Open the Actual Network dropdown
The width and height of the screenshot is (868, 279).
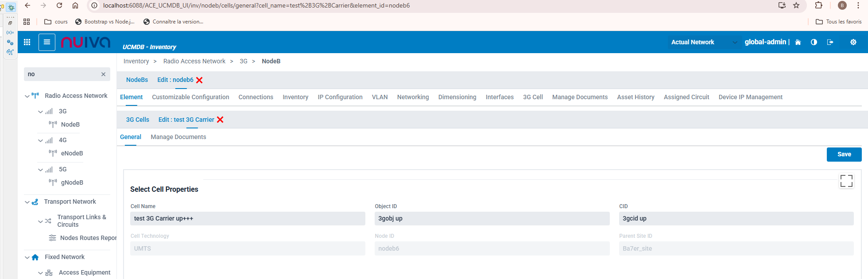[704, 42]
